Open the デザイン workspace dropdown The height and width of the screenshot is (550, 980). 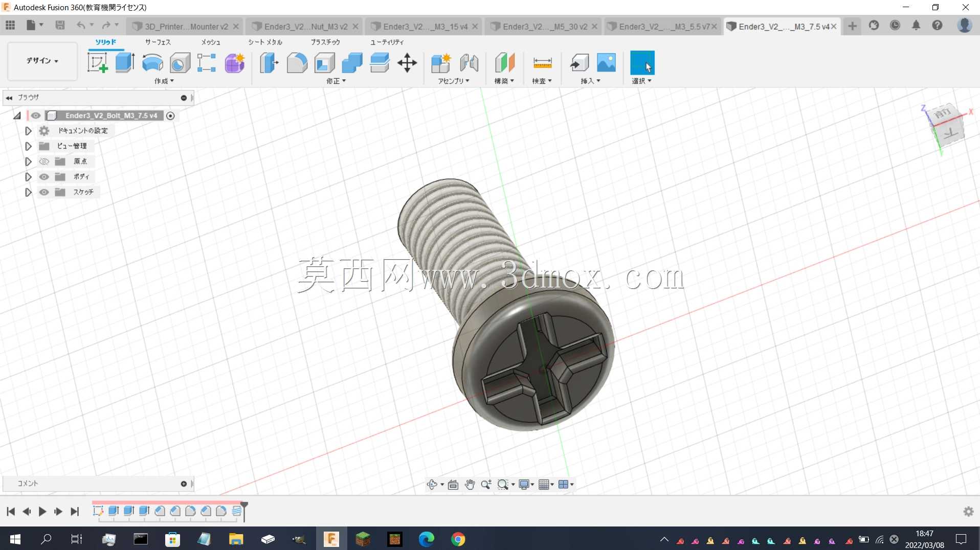click(x=42, y=61)
